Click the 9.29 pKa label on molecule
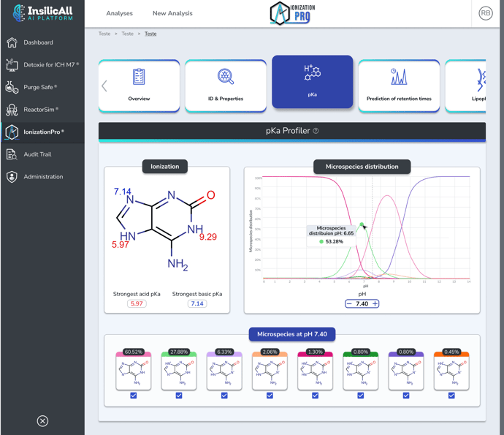Screen dimensions: 504x435 tap(208, 237)
